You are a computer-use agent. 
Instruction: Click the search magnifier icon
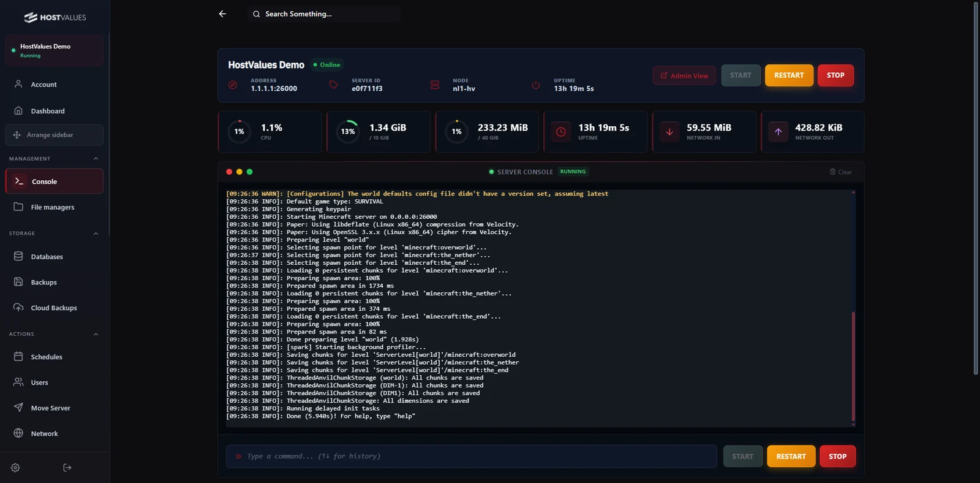[x=257, y=14]
